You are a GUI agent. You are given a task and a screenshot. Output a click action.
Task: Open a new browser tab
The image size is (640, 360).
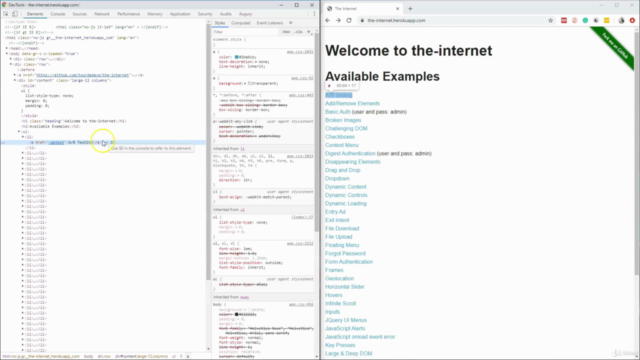tap(410, 9)
